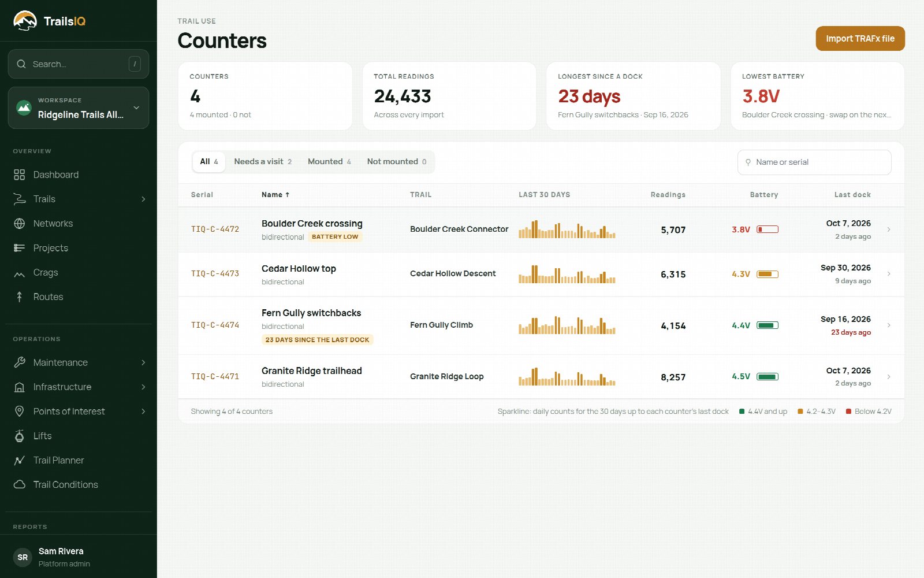Click the TrailsIQ mountain logo
The image size is (924, 578).
(x=25, y=21)
